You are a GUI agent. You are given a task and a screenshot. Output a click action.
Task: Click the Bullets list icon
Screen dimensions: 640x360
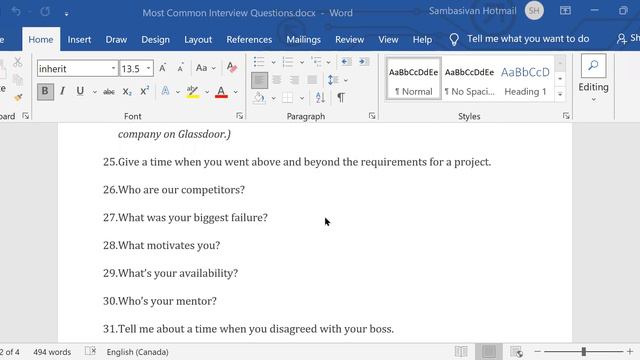tap(259, 62)
